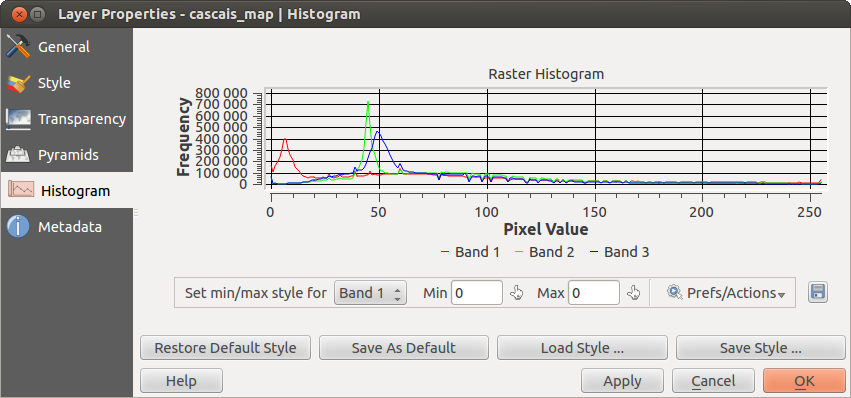
Task: Select the Histogram tab label
Action: click(75, 191)
